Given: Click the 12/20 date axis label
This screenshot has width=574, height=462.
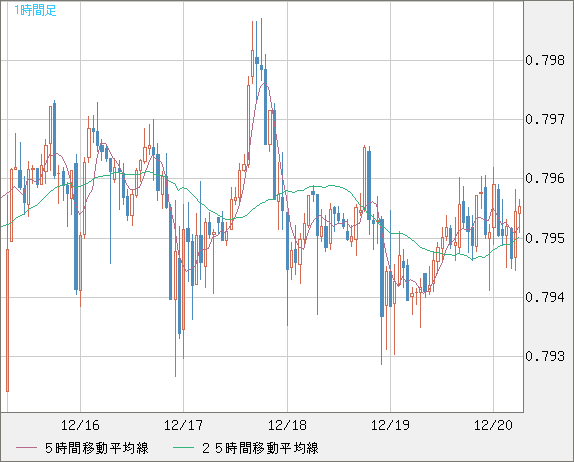Looking at the screenshot, I should pyautogui.click(x=493, y=425).
